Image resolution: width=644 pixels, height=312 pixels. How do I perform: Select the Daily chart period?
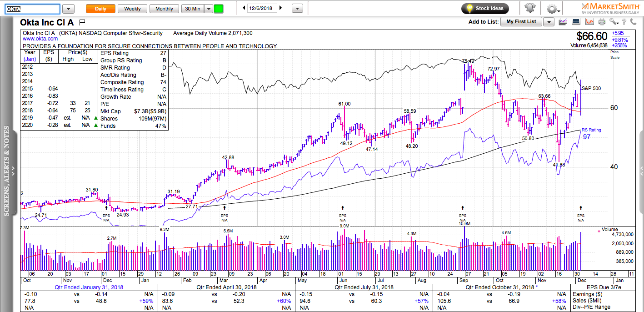coord(100,9)
